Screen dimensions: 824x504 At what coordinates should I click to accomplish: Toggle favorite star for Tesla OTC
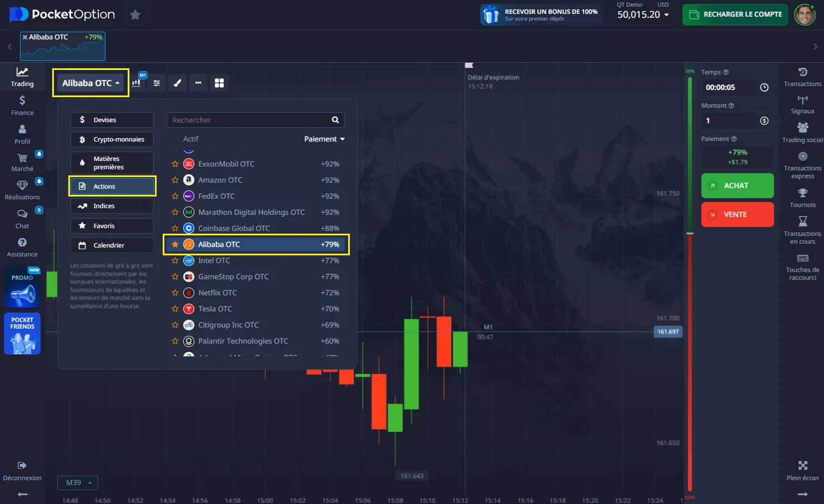(175, 309)
